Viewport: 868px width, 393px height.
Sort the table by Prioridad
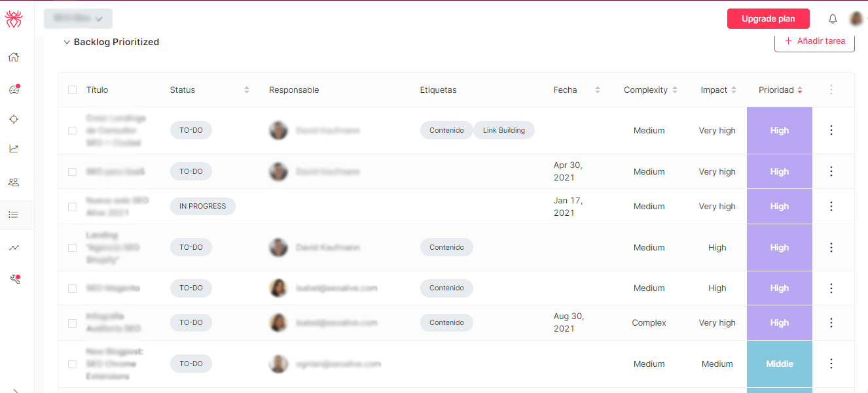click(800, 90)
